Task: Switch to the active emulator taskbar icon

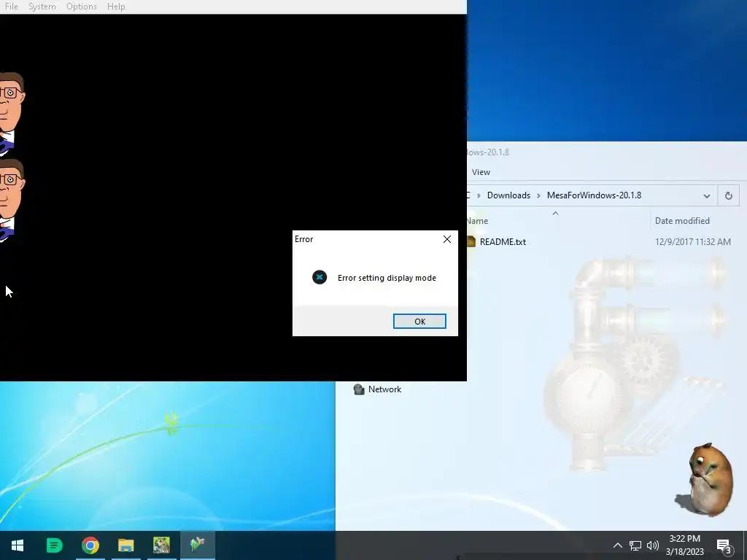Action: [x=197, y=544]
